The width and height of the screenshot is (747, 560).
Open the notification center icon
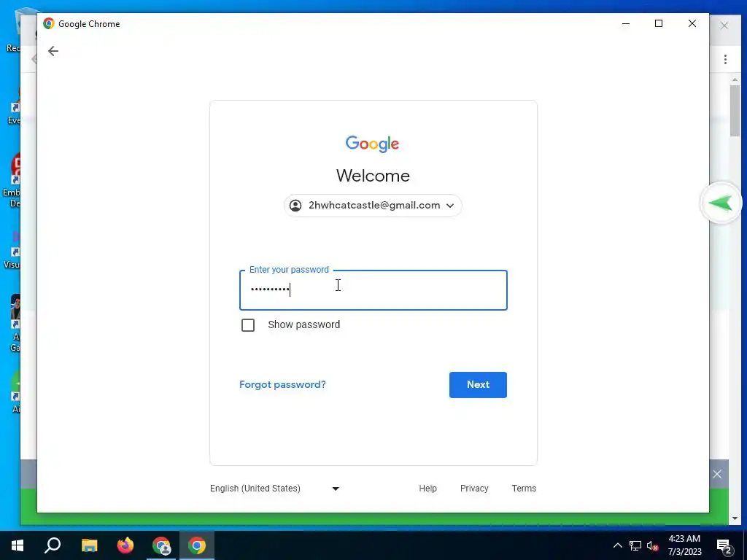(x=724, y=546)
